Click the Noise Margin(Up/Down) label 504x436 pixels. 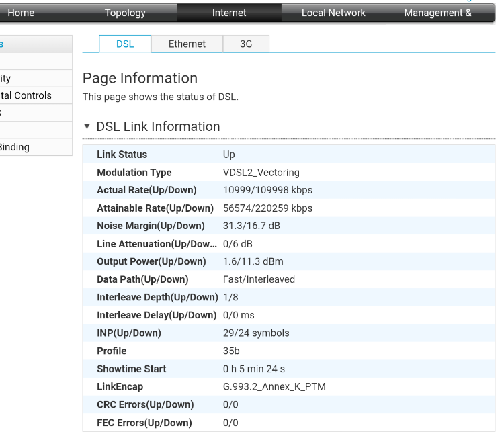pos(151,226)
